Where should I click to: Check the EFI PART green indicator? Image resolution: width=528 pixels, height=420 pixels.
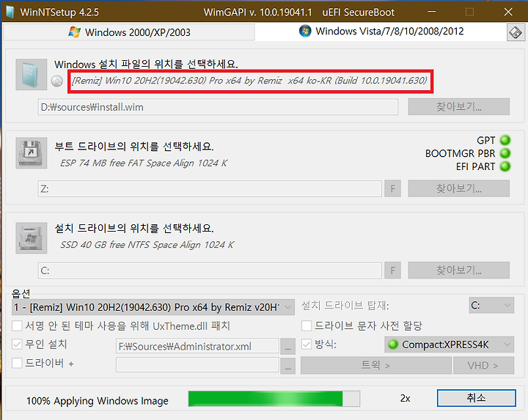[x=505, y=166]
